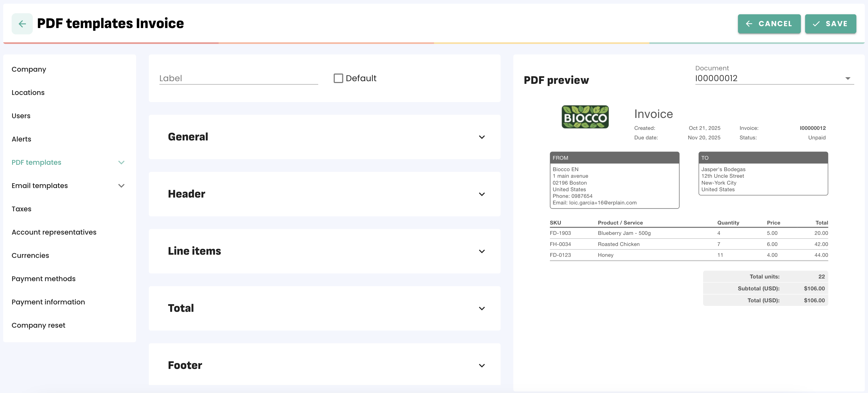Click the back arrow icon beside the title

coord(22,24)
